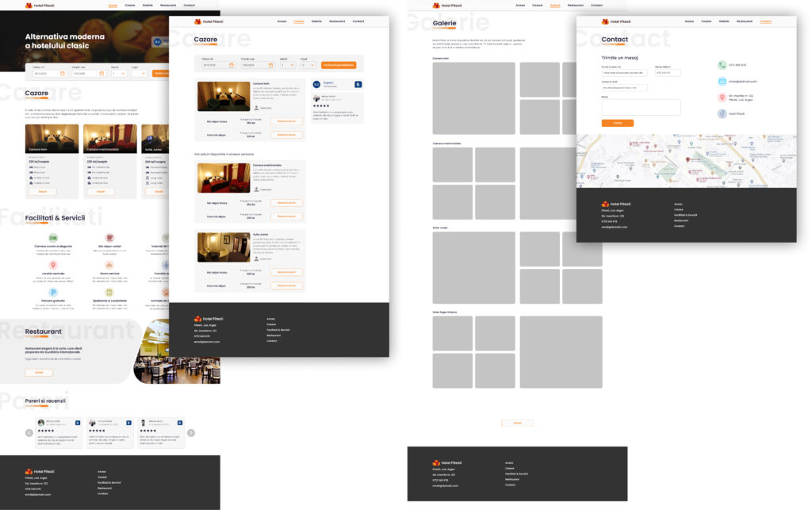Image resolution: width=812 pixels, height=510 pixels.
Task: Click the red location pin contact icon
Action: coord(722,98)
